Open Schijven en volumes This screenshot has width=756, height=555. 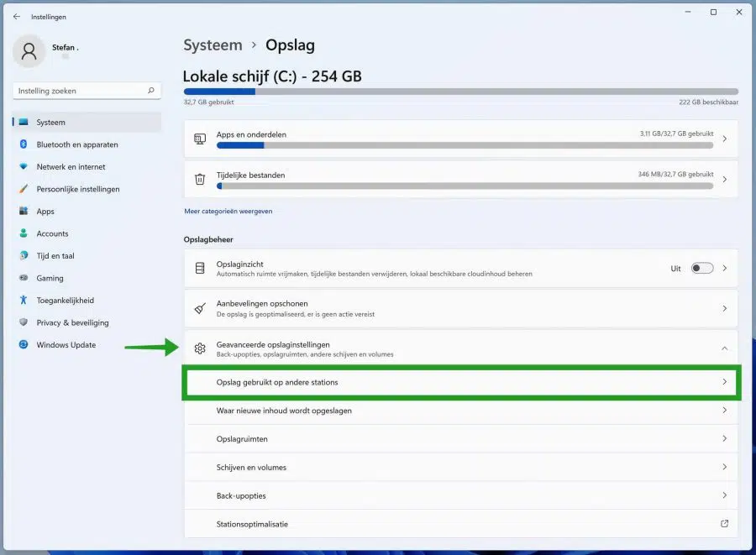coord(461,468)
